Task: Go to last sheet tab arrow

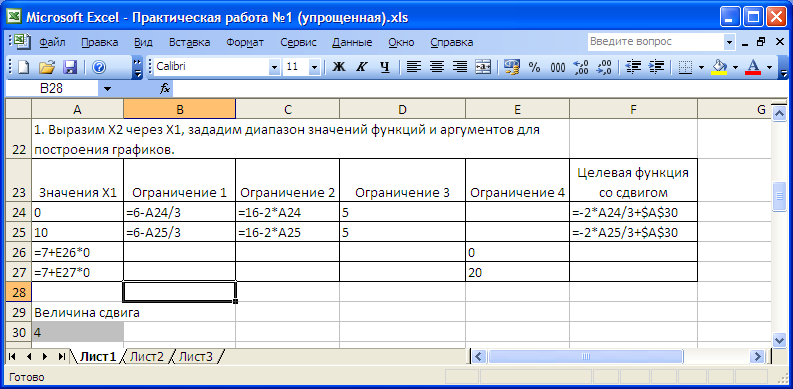Action: click(61, 357)
